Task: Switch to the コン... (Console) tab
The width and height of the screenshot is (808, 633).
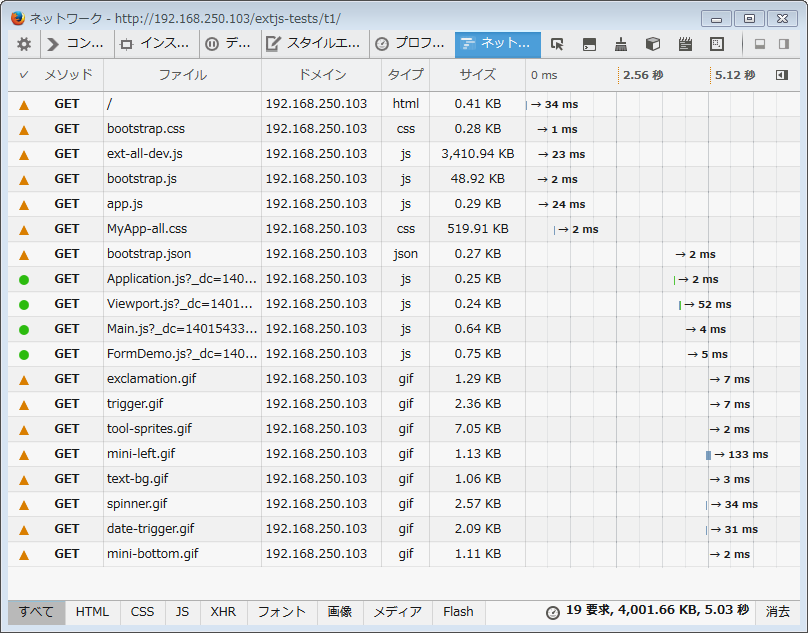Action: 76,44
